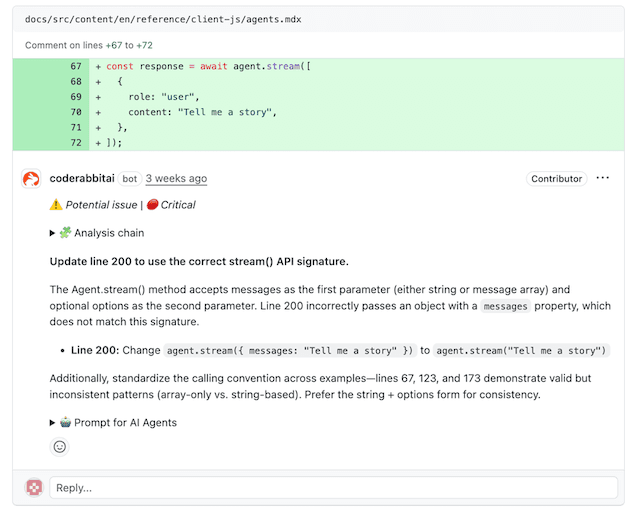Select line number 67 in the diff
This screenshot has width=640, height=513.
75,67
